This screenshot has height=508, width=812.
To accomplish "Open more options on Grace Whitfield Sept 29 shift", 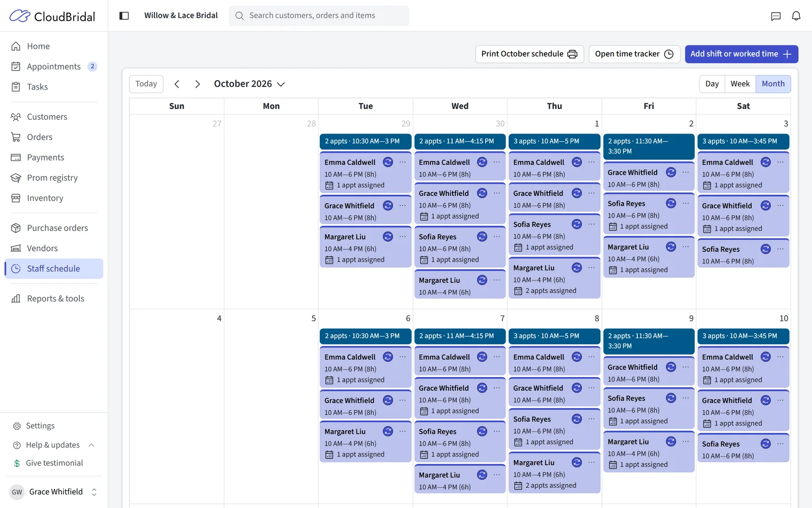I will point(402,205).
